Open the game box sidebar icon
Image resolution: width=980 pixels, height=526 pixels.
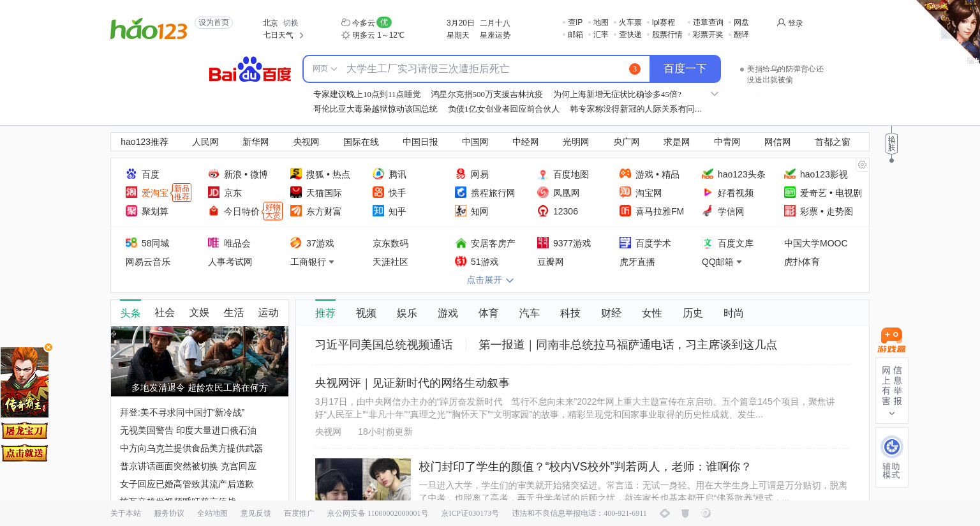point(891,340)
